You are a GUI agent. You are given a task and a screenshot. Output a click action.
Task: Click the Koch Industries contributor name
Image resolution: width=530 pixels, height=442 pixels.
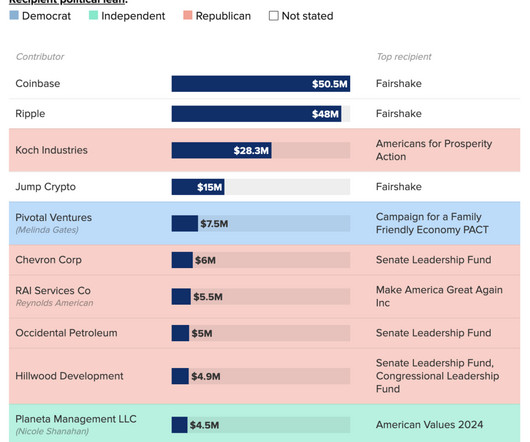pyautogui.click(x=51, y=150)
